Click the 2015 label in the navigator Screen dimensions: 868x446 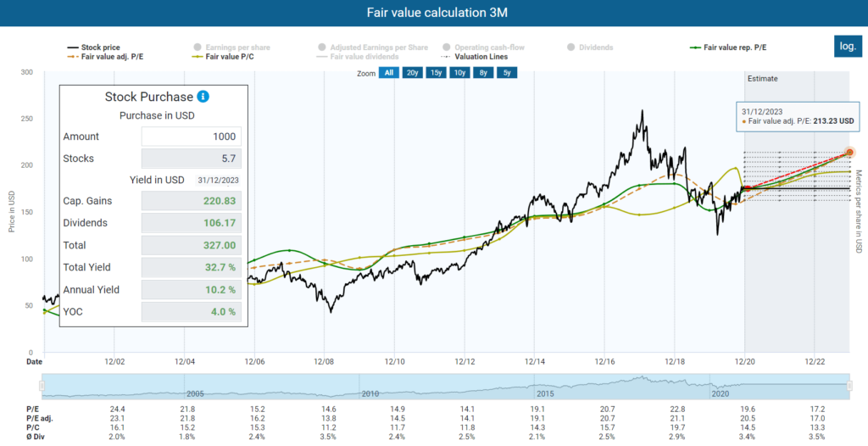(546, 393)
